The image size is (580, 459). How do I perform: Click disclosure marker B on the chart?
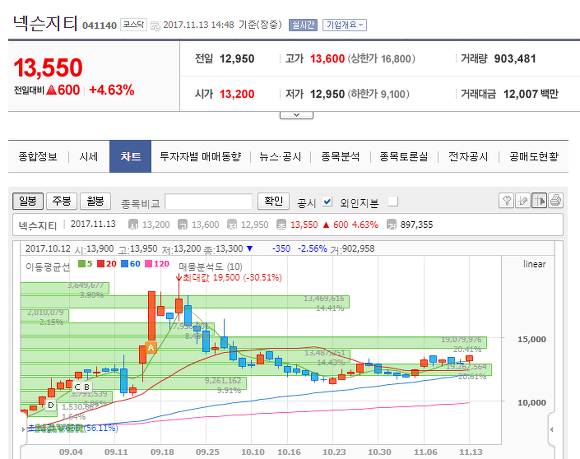pyautogui.click(x=87, y=387)
